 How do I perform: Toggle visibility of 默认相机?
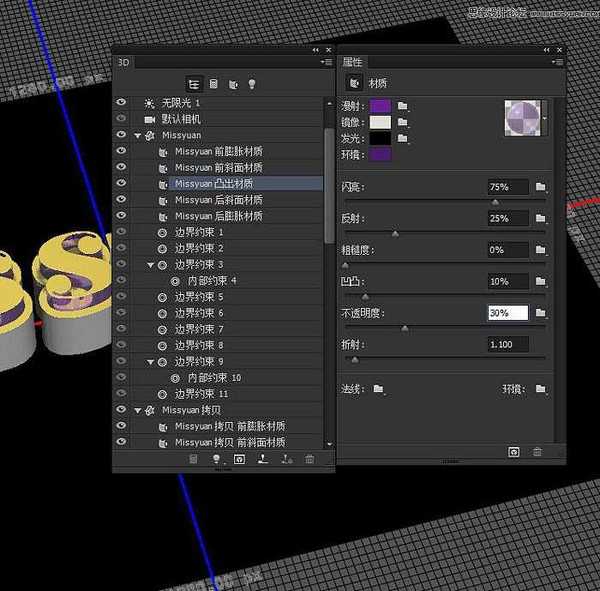pos(121,119)
